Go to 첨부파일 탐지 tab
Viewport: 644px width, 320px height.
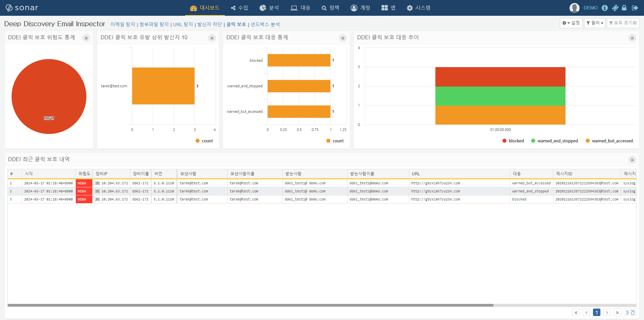tap(154, 24)
